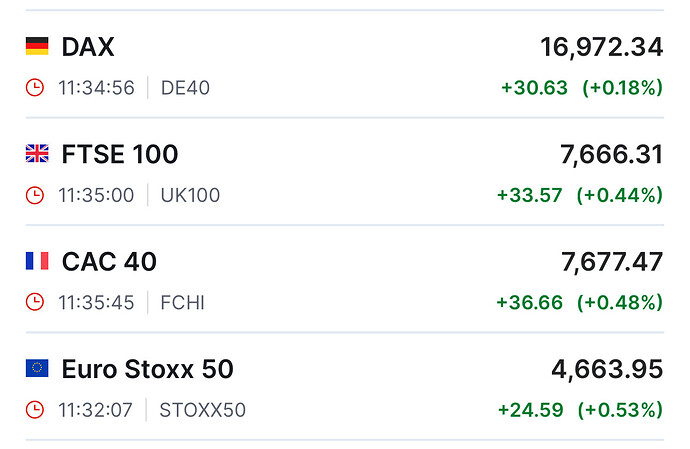The height and width of the screenshot is (449, 690).
Task: Open the DAX index link
Action: click(x=87, y=46)
